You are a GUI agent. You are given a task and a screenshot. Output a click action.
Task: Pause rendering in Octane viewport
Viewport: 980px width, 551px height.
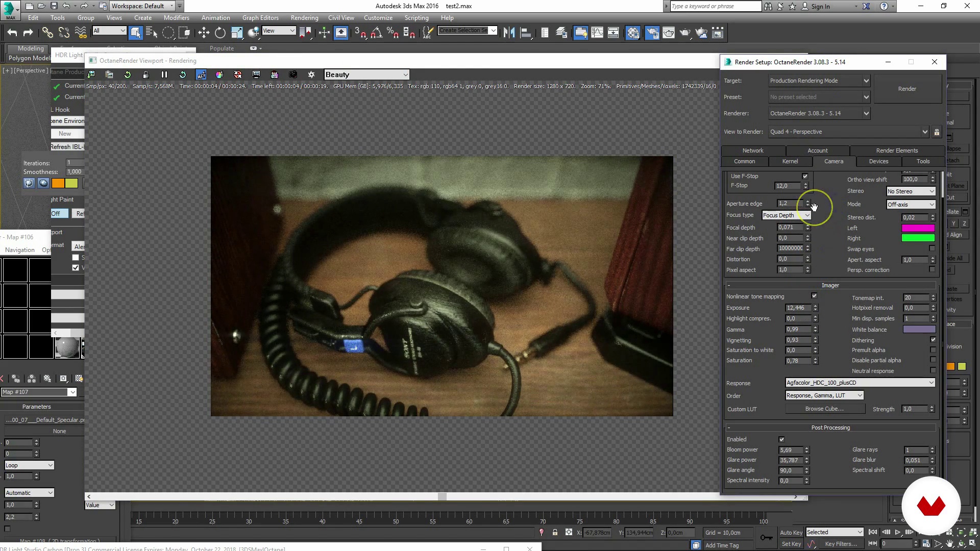pyautogui.click(x=164, y=74)
